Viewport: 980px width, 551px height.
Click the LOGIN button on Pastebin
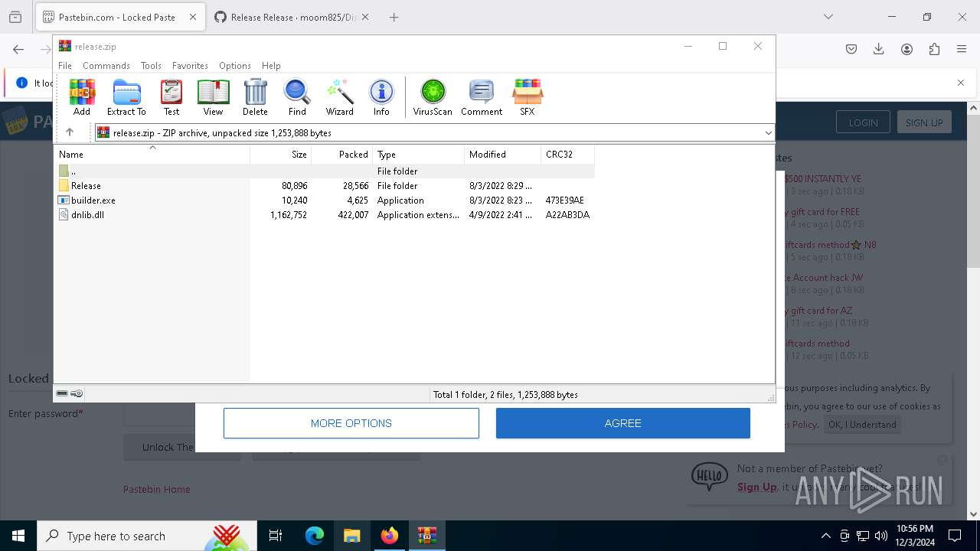[x=863, y=122]
